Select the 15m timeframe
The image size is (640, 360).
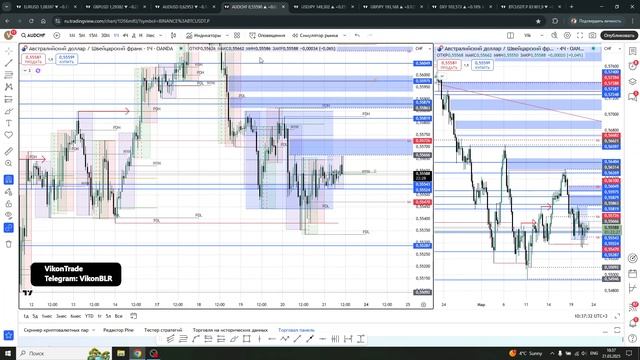coord(93,36)
